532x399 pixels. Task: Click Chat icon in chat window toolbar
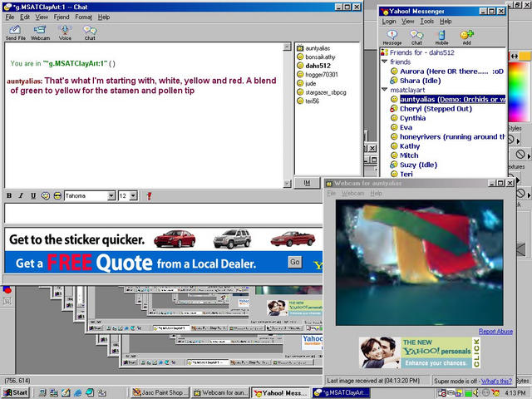(x=90, y=32)
